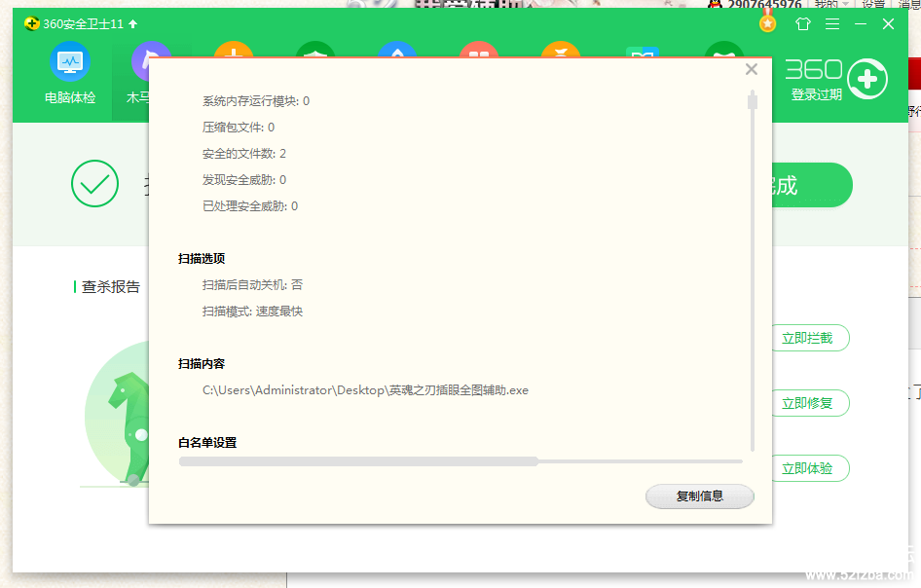The image size is (921, 588).
Task: Click the 立即体验 button
Action: coord(810,468)
